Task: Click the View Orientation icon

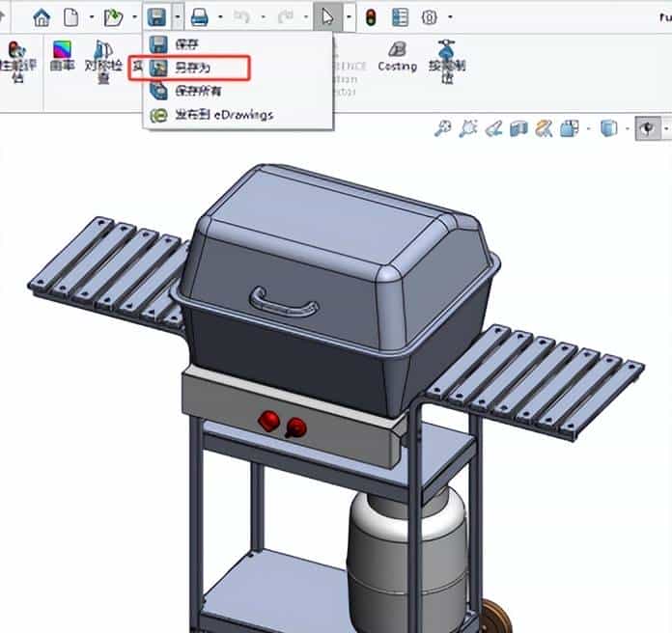Action: 570,128
